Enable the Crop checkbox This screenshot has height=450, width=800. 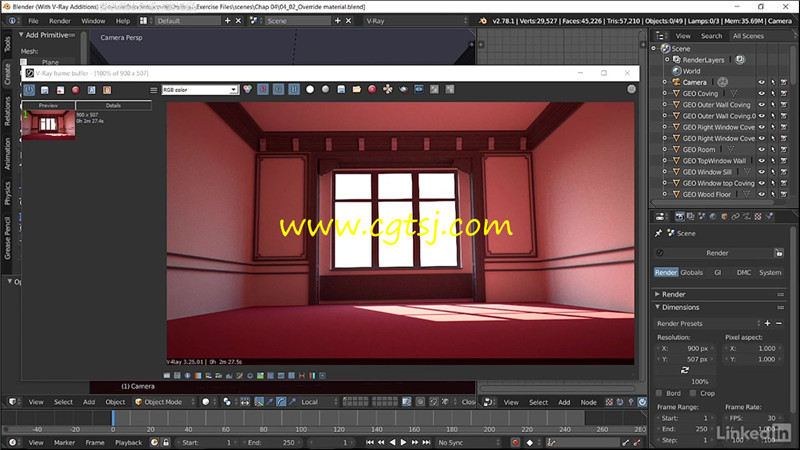[693, 393]
